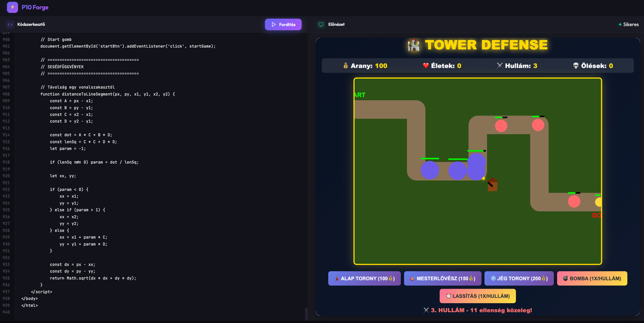This screenshot has width=644, height=323.
Task: Choose the Jég Torony (200) button
Action: coord(519,278)
